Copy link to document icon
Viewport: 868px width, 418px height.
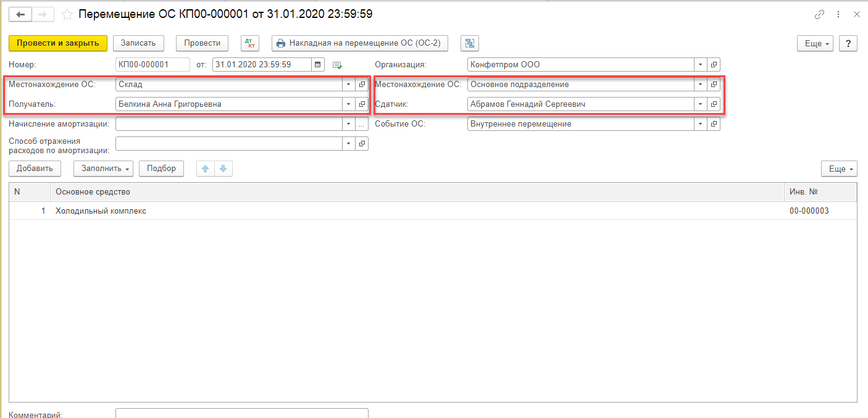click(820, 14)
